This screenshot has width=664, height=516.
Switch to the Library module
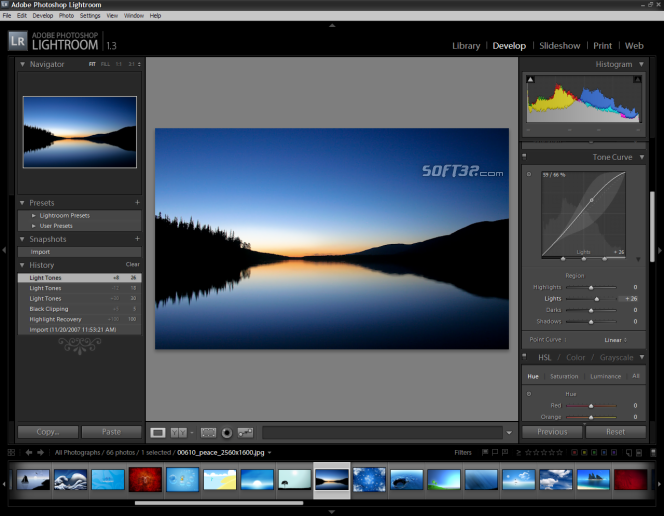pos(466,46)
